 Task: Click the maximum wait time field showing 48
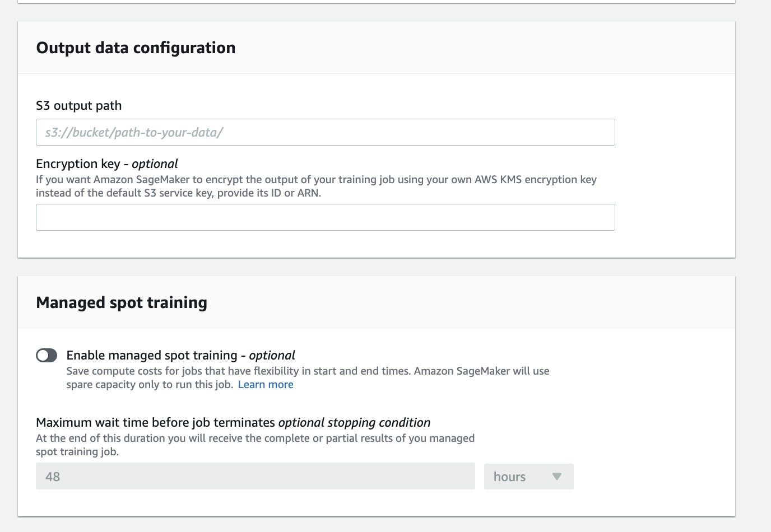(255, 477)
